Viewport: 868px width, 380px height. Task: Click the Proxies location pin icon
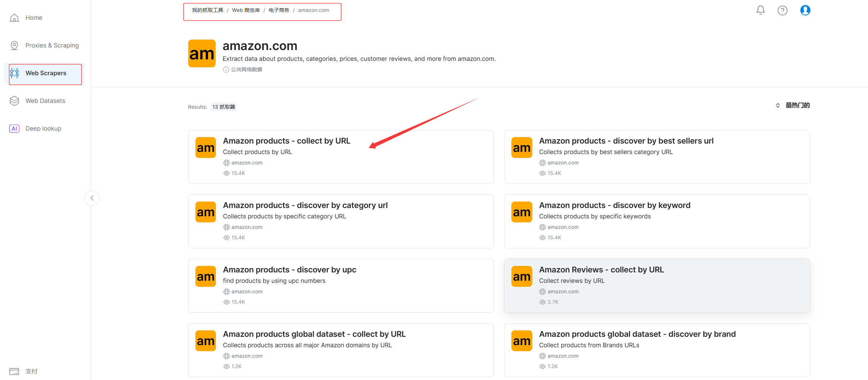(x=14, y=45)
